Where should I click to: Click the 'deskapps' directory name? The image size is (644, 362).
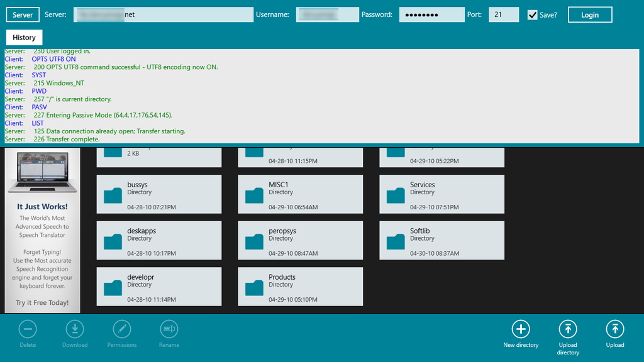pos(142,231)
